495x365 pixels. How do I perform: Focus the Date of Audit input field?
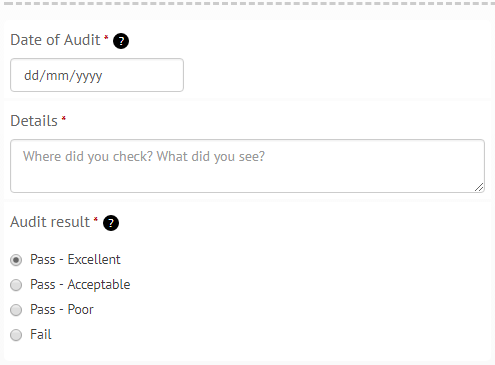click(97, 75)
